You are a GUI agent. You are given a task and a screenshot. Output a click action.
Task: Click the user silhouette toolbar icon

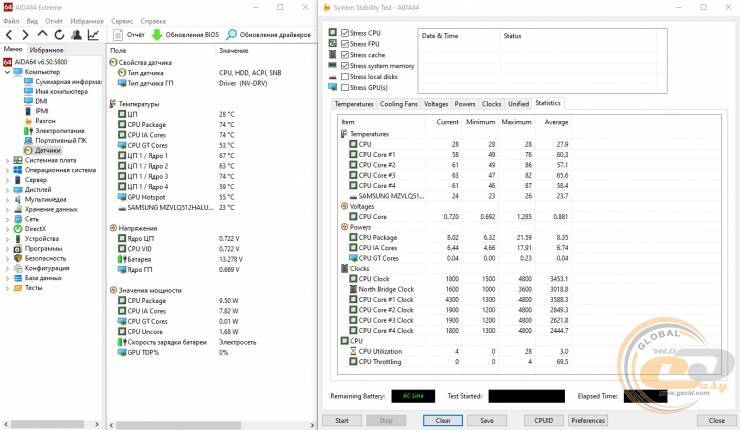point(76,34)
